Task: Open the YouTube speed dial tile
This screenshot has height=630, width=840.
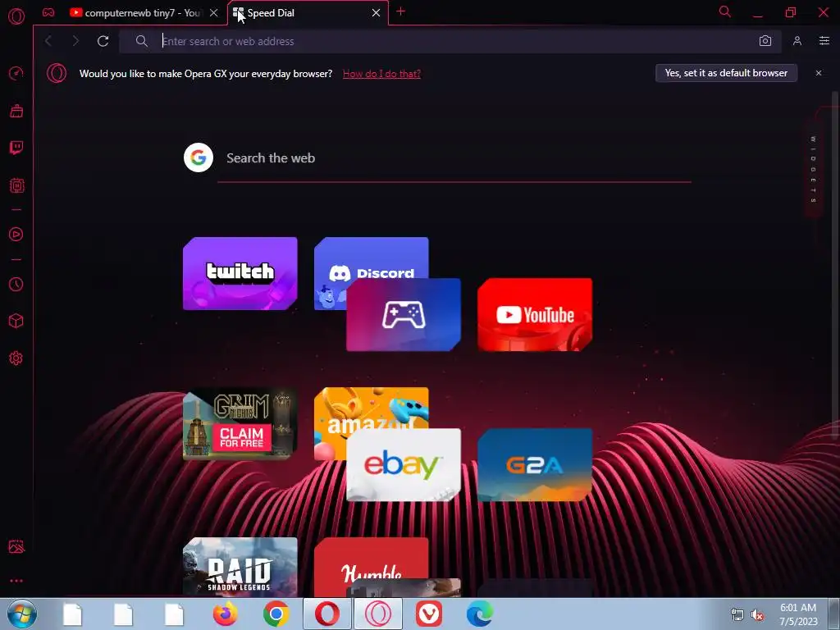Action: pos(535,314)
